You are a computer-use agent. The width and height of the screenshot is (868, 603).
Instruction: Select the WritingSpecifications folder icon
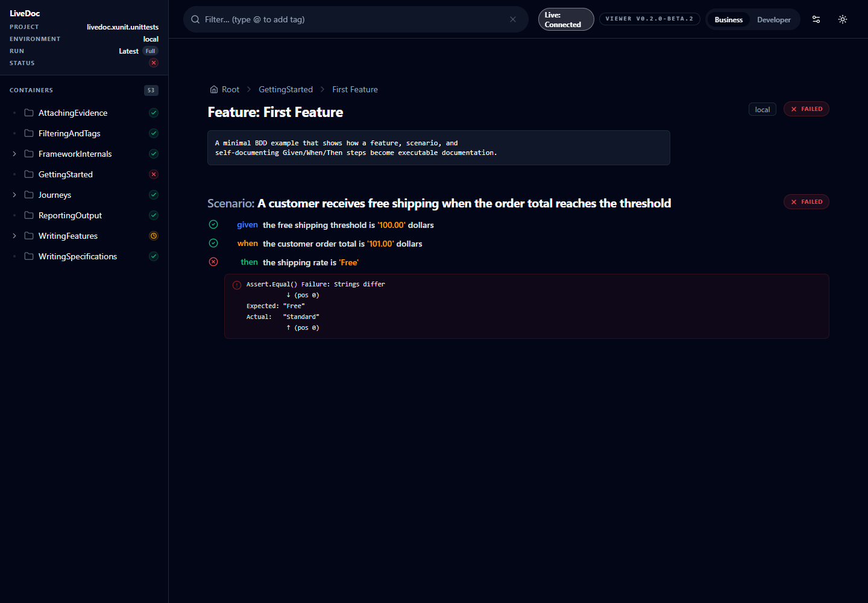pos(29,256)
